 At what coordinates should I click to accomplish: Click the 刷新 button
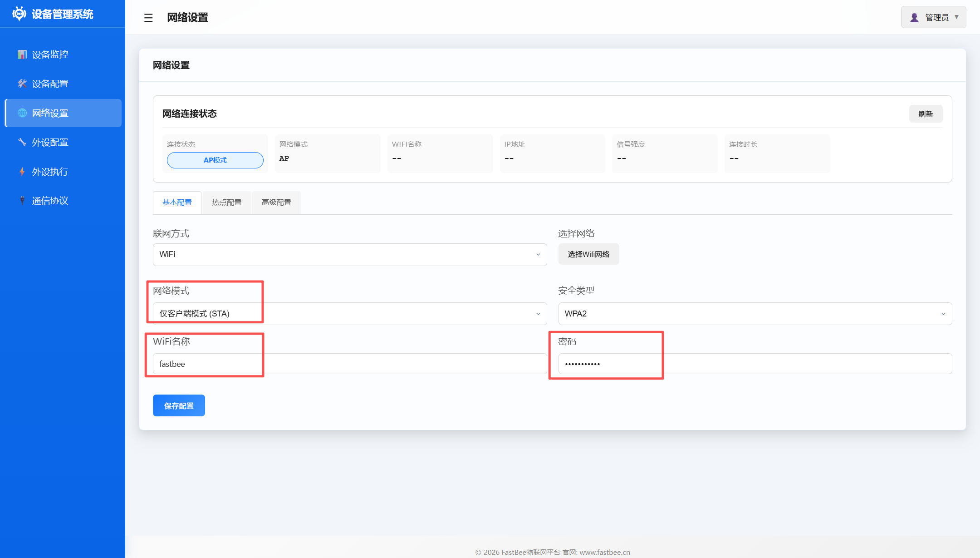[x=926, y=114]
